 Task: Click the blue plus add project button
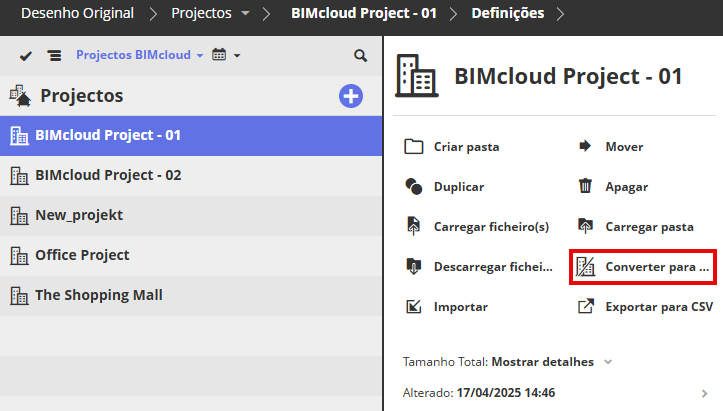click(x=351, y=96)
